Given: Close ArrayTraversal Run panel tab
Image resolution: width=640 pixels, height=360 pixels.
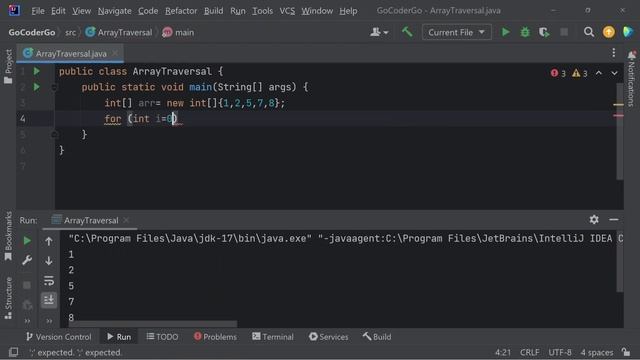Looking at the screenshot, I should point(126,220).
